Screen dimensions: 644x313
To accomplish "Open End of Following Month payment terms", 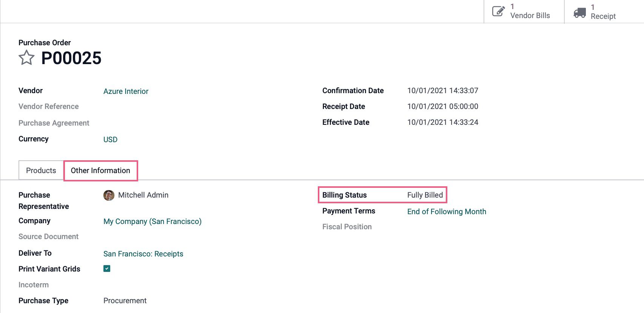I will 447,212.
